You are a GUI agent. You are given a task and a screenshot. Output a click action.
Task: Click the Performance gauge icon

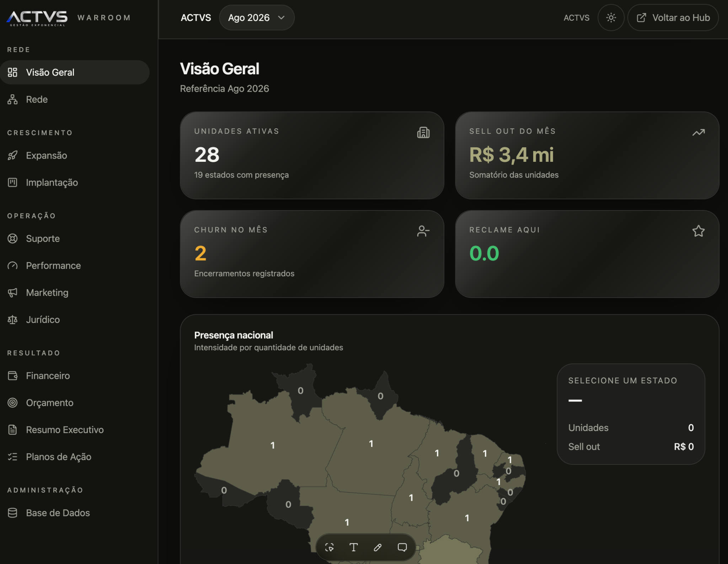coord(12,266)
